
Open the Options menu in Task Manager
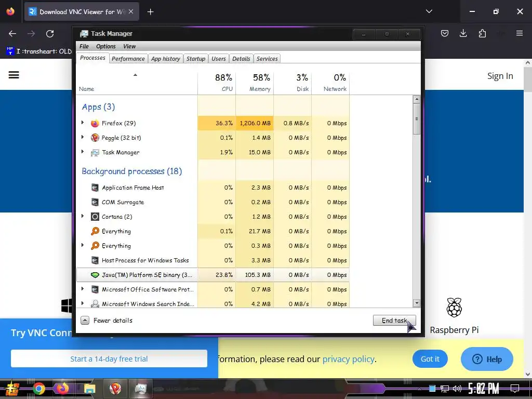click(x=106, y=46)
